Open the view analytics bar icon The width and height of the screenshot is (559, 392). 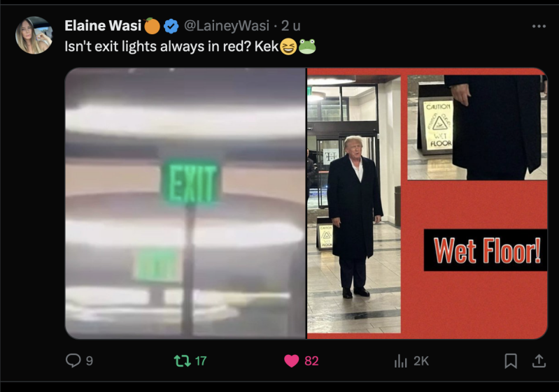point(401,361)
